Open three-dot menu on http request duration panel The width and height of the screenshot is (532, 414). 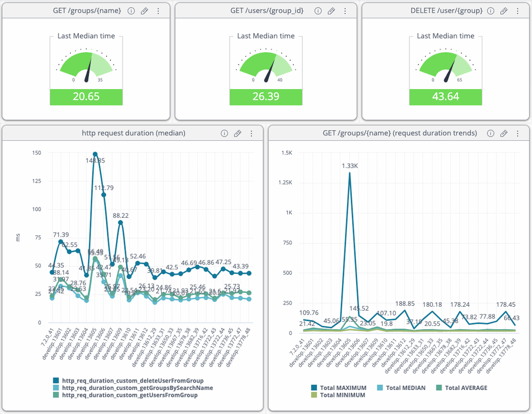pos(251,133)
